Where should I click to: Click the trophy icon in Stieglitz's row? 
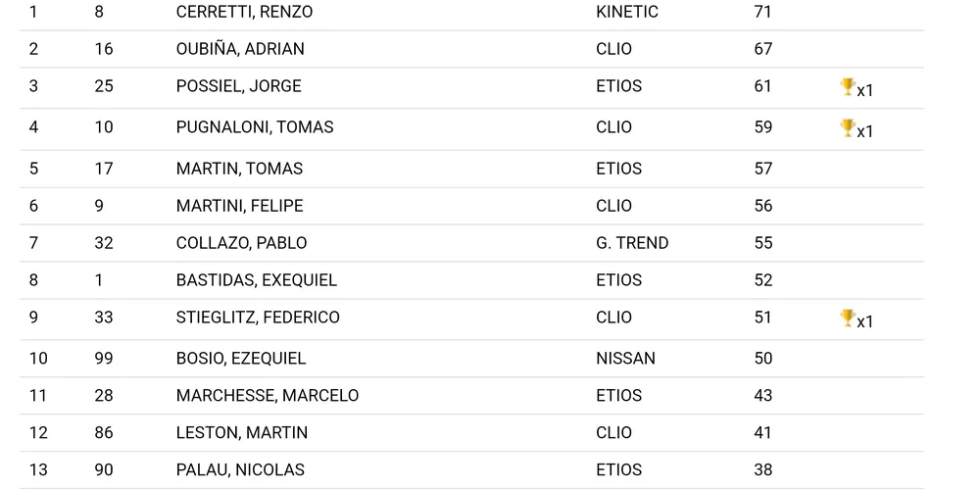tap(848, 318)
